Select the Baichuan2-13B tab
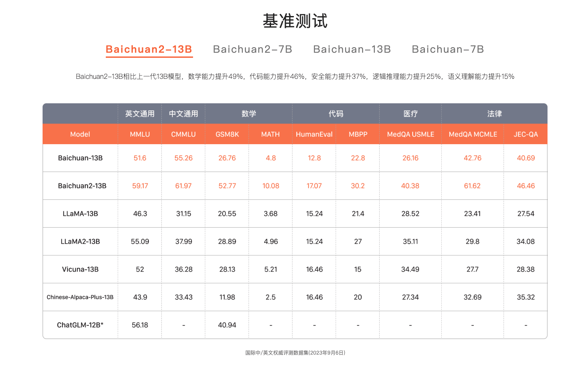 click(x=149, y=49)
